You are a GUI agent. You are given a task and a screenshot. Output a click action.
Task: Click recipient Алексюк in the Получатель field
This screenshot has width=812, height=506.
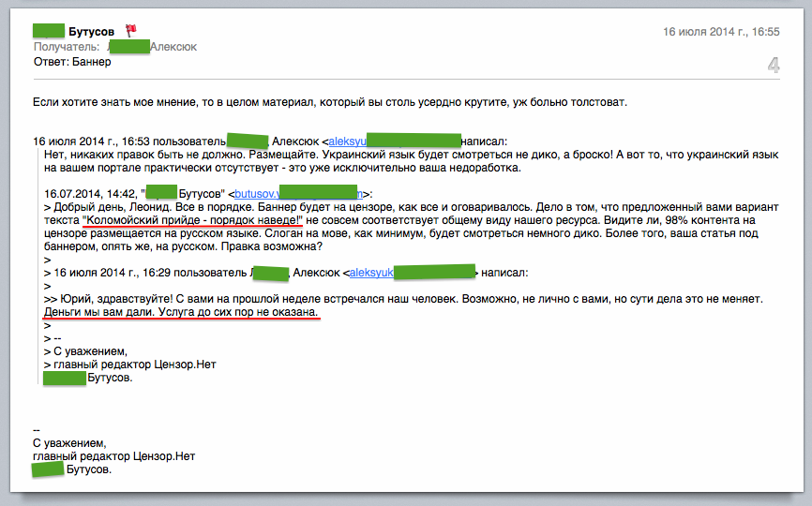(x=173, y=47)
